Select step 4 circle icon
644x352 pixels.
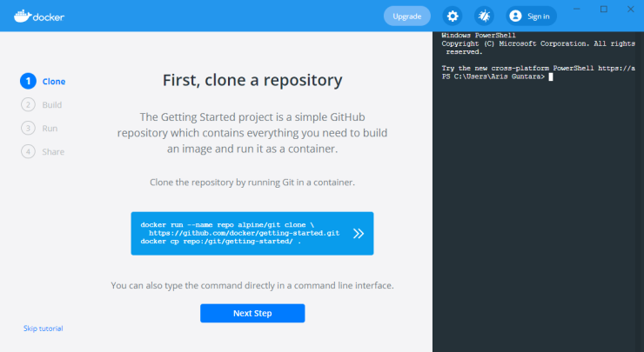(x=28, y=151)
